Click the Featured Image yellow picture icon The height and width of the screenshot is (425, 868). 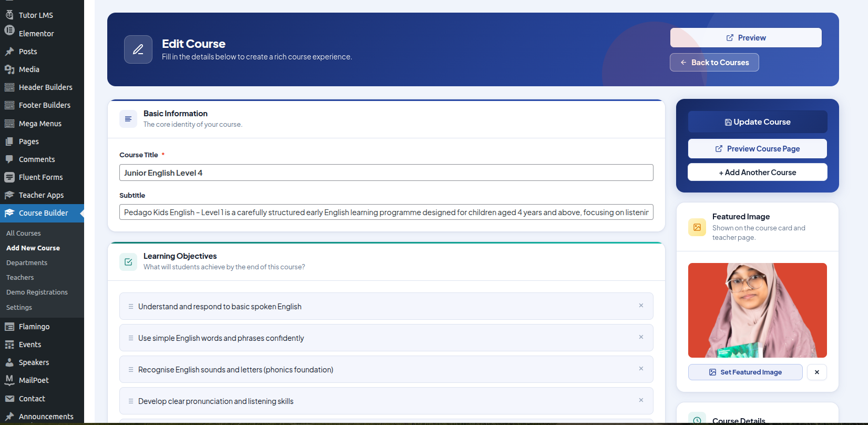[697, 227]
